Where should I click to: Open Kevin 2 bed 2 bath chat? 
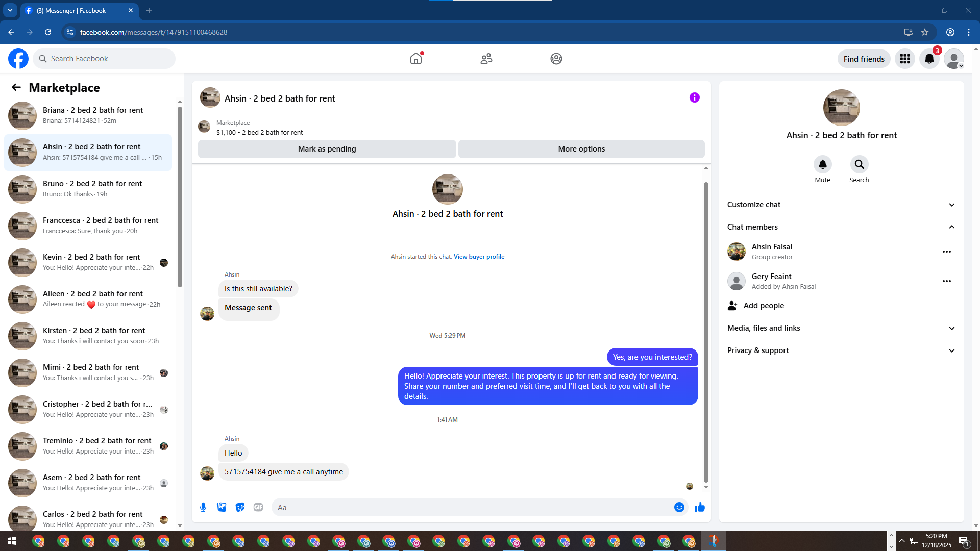(x=88, y=262)
